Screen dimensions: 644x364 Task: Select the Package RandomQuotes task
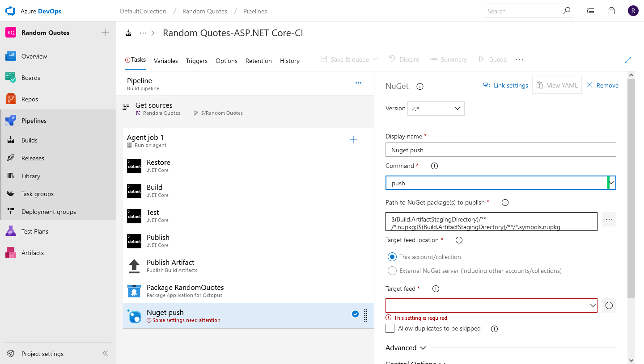pyautogui.click(x=248, y=291)
